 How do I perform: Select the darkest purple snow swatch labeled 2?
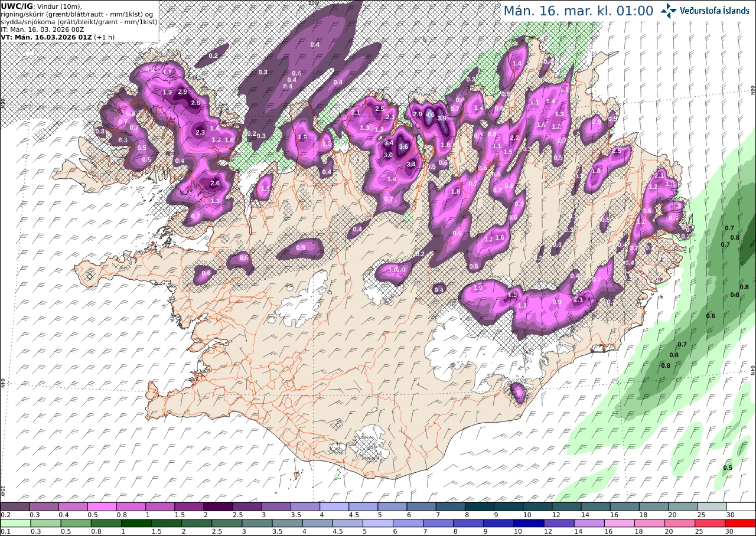(x=218, y=506)
